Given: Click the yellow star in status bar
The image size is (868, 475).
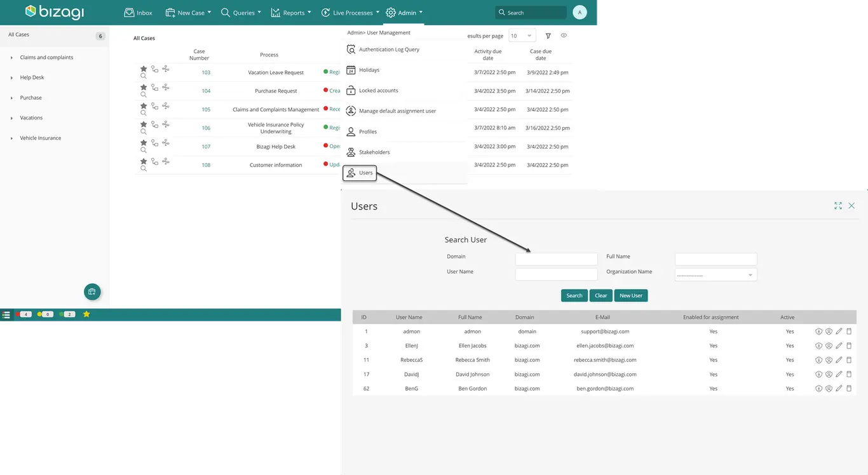Looking at the screenshot, I should [86, 314].
